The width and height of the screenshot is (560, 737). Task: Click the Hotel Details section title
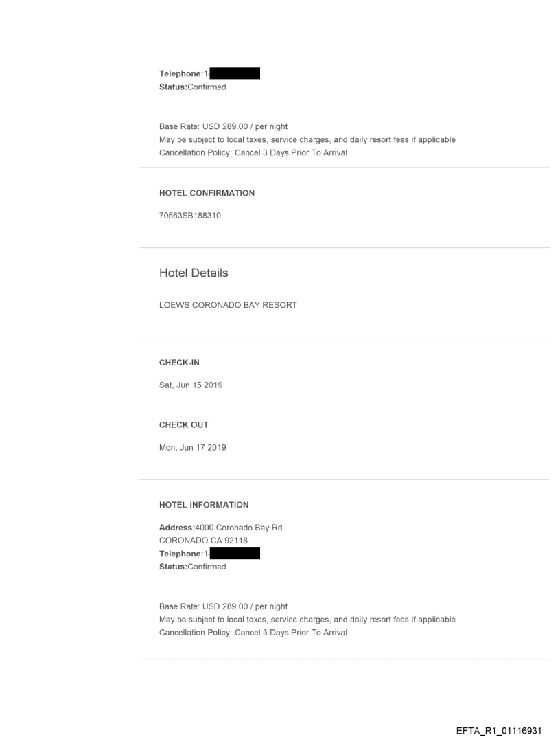[194, 273]
